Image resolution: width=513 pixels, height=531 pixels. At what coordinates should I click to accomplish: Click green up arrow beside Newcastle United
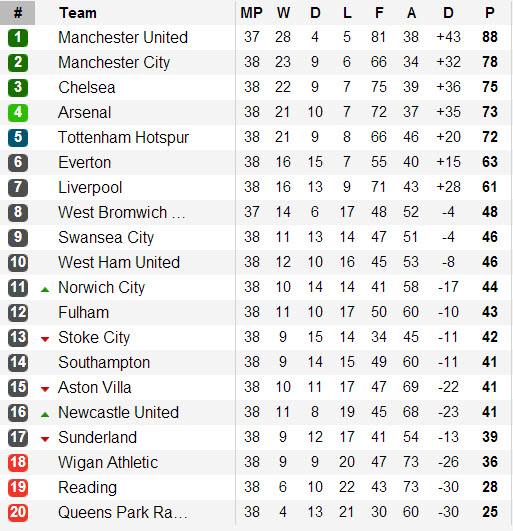(45, 415)
